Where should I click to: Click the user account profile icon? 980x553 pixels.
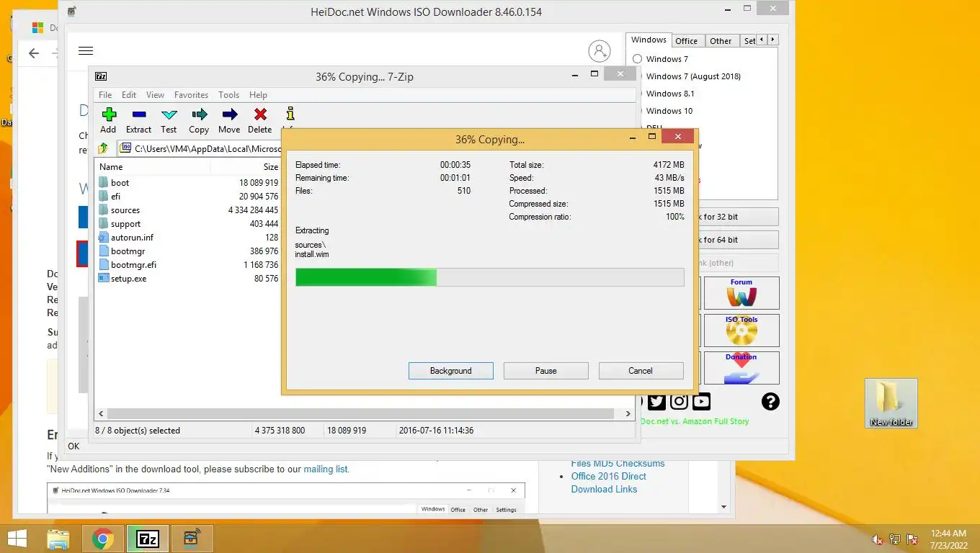click(599, 51)
